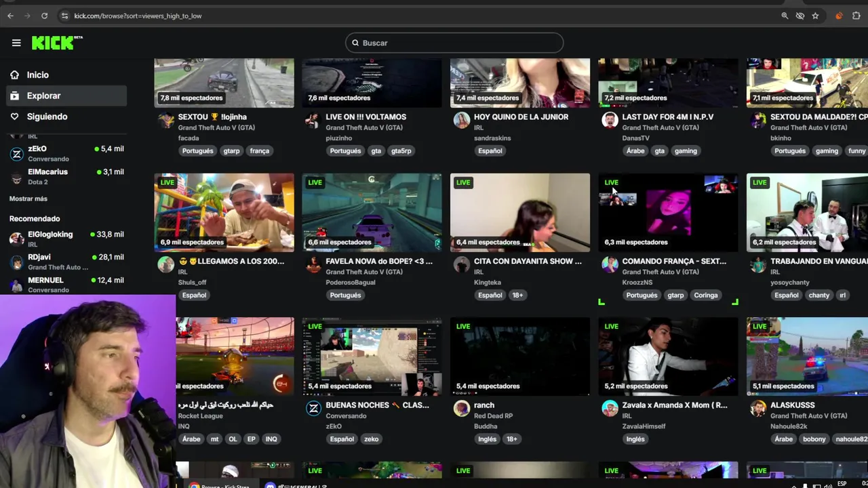Go back with browser back arrow
The image size is (868, 488).
[10, 16]
